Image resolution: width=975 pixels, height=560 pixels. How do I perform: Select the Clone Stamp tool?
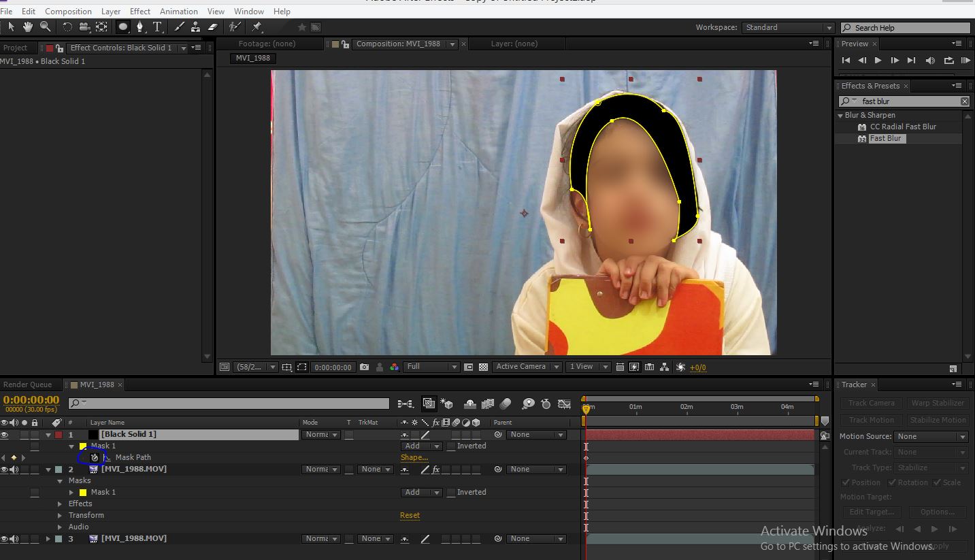(195, 27)
